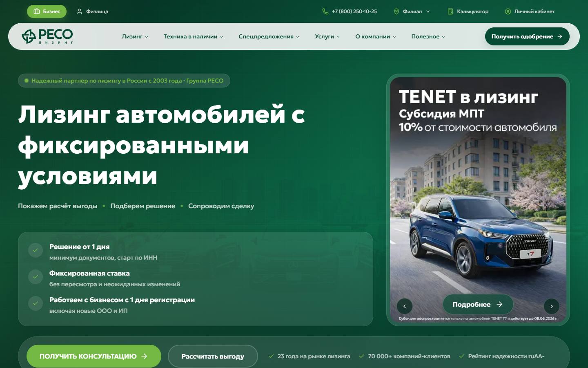Click the Подробнее button on TENET banner
588x368 pixels.
coord(478,304)
